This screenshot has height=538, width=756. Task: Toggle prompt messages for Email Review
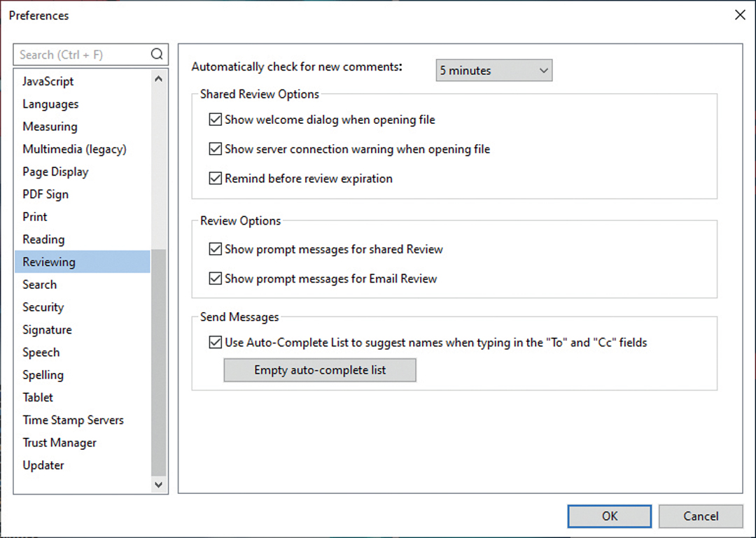coord(215,278)
